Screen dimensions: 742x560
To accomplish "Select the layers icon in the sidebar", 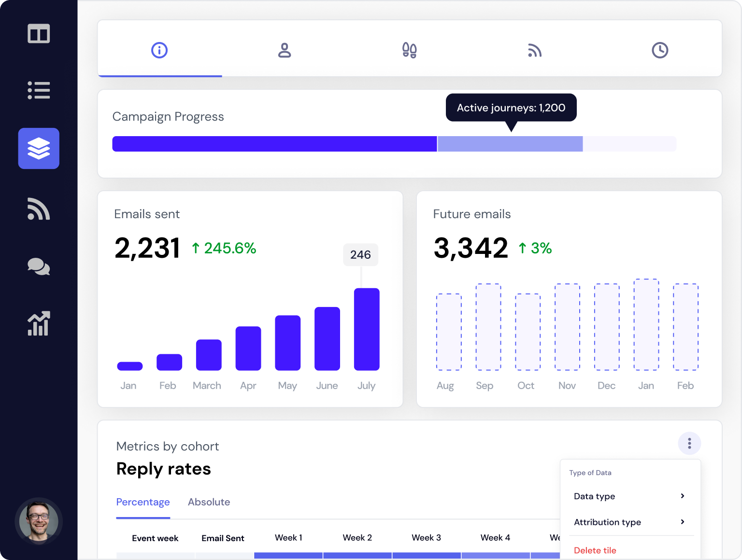I will pos(39,149).
